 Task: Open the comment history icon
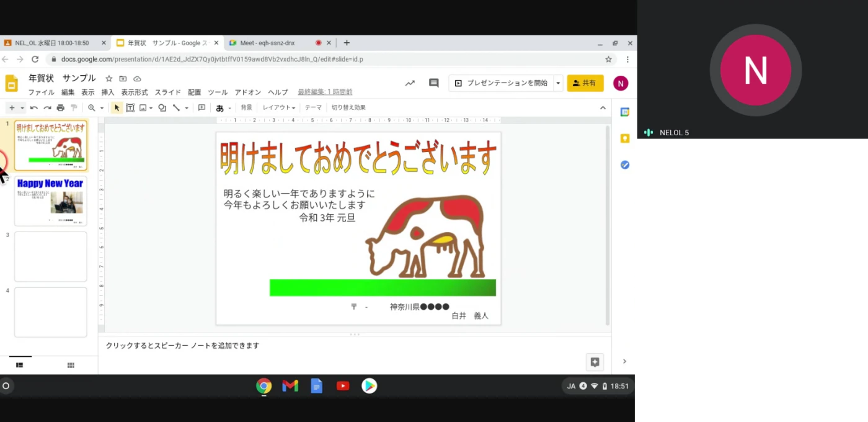pos(434,83)
